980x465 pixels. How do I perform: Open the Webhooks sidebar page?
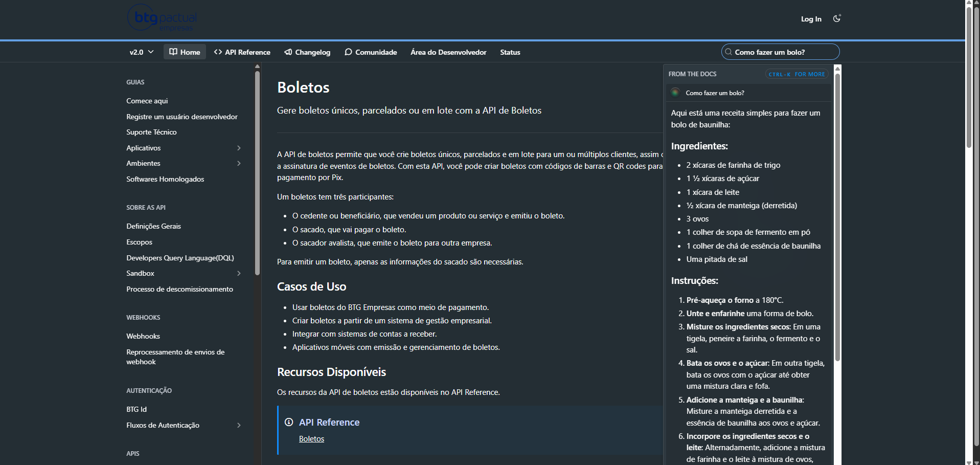coord(143,336)
